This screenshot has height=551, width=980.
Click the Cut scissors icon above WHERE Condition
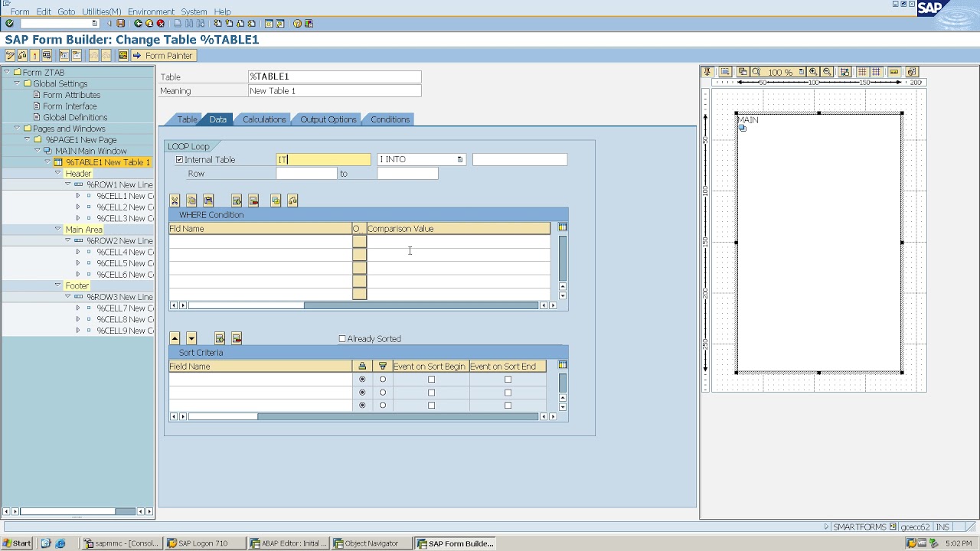coord(175,201)
